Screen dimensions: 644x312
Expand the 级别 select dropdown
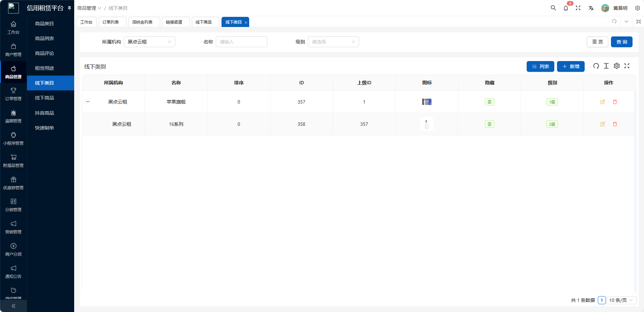click(333, 42)
